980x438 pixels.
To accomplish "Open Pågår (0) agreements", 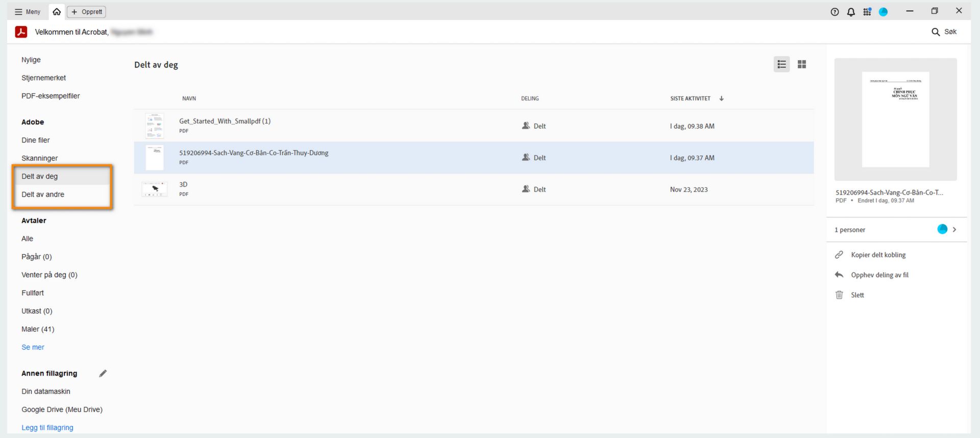I will (x=37, y=257).
